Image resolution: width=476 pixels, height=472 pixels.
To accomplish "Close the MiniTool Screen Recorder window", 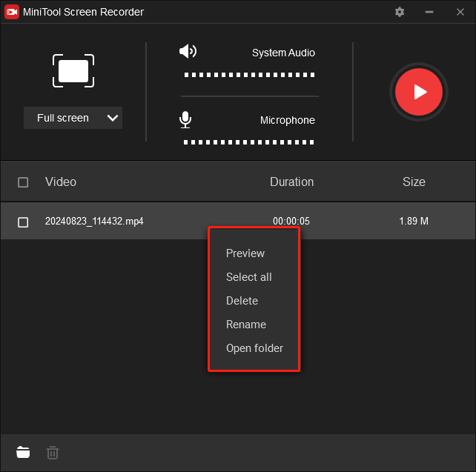I will [460, 12].
